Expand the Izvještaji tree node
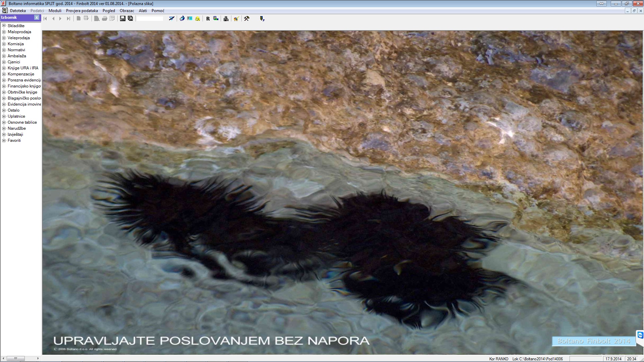The image size is (644, 362). click(x=4, y=134)
